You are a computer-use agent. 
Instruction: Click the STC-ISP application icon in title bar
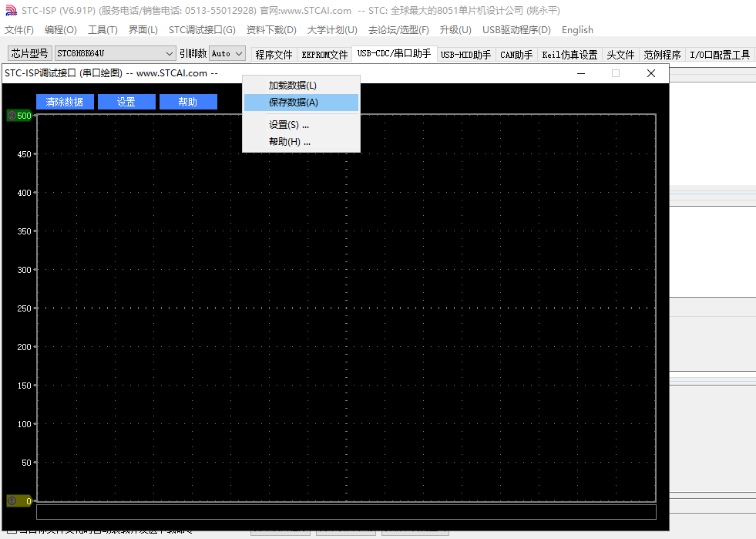[x=9, y=10]
